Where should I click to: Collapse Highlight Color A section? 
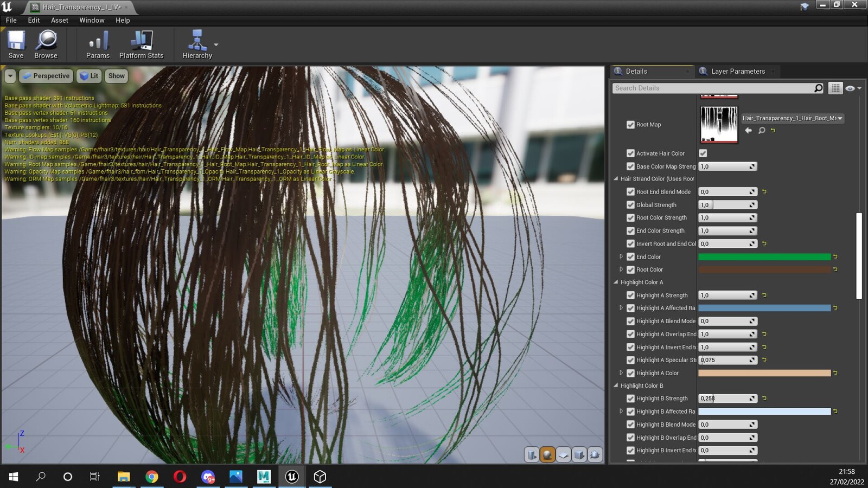tap(616, 282)
